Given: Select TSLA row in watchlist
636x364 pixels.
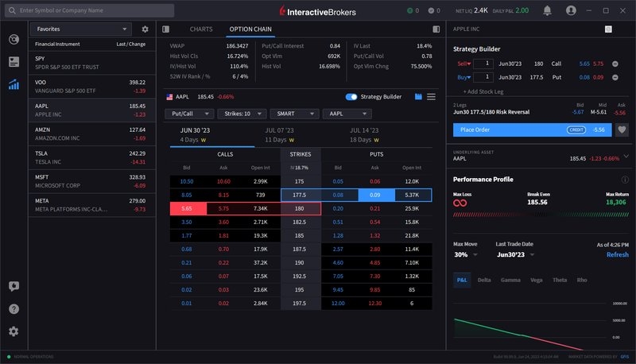Looking at the screenshot, I should pos(92,157).
